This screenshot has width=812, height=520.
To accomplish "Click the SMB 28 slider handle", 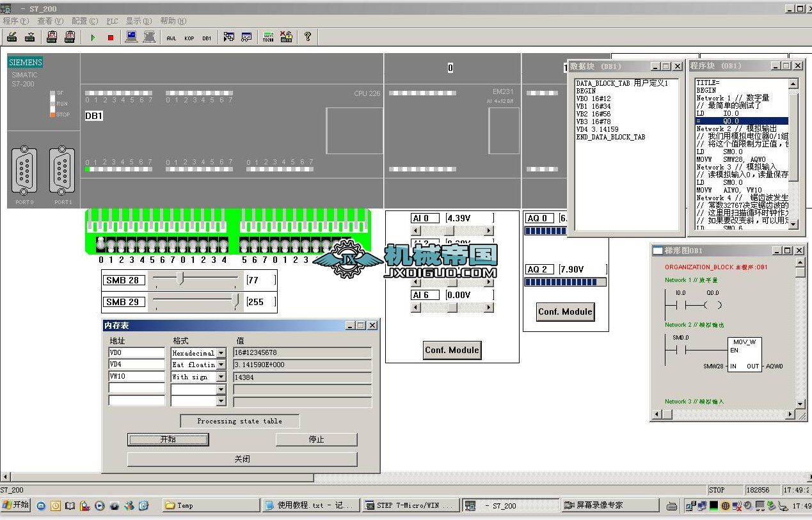I will [x=180, y=279].
